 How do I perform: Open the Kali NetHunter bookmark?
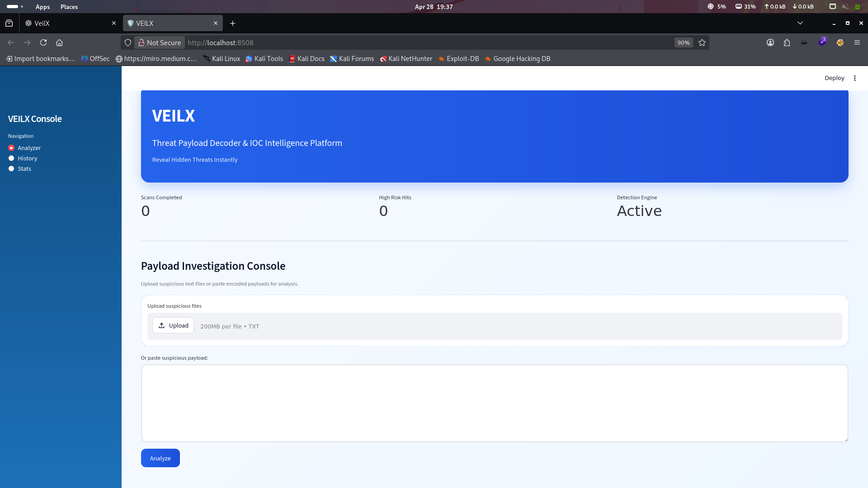pyautogui.click(x=406, y=59)
